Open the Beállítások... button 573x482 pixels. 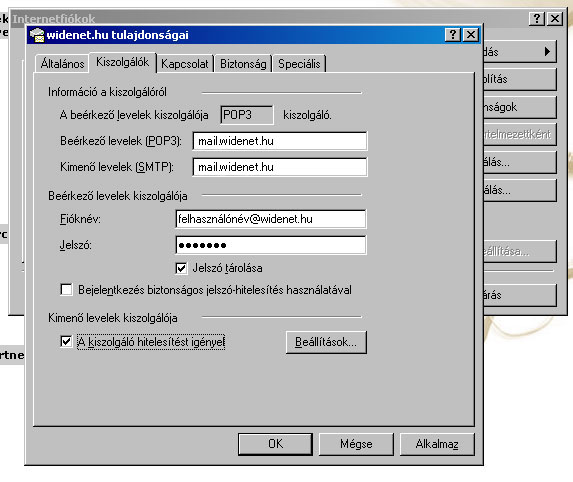[x=326, y=342]
